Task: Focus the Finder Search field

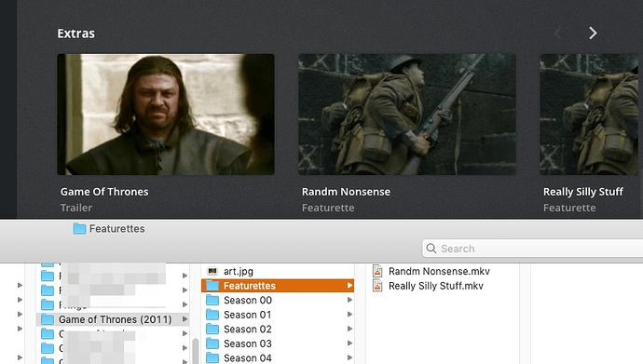Action: (532, 249)
